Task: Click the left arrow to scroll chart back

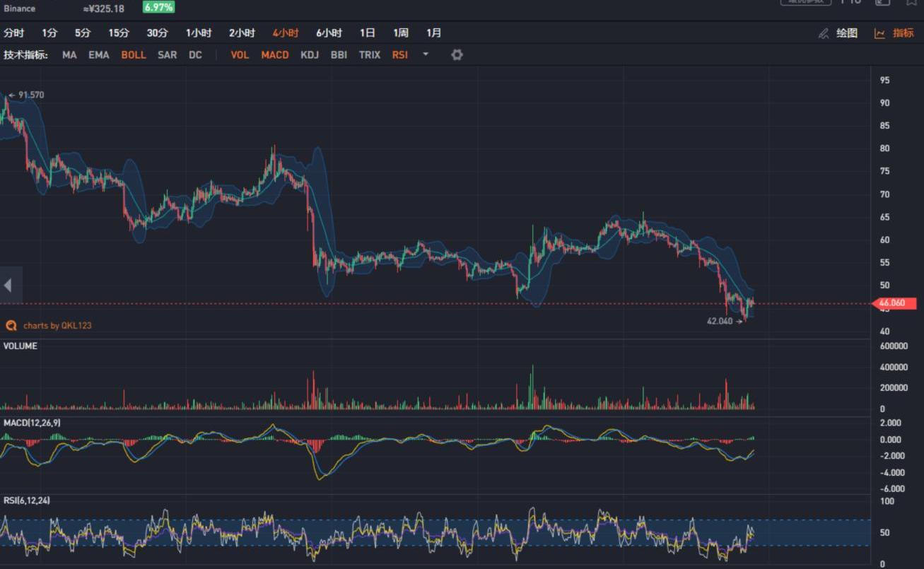Action: pyautogui.click(x=8, y=286)
